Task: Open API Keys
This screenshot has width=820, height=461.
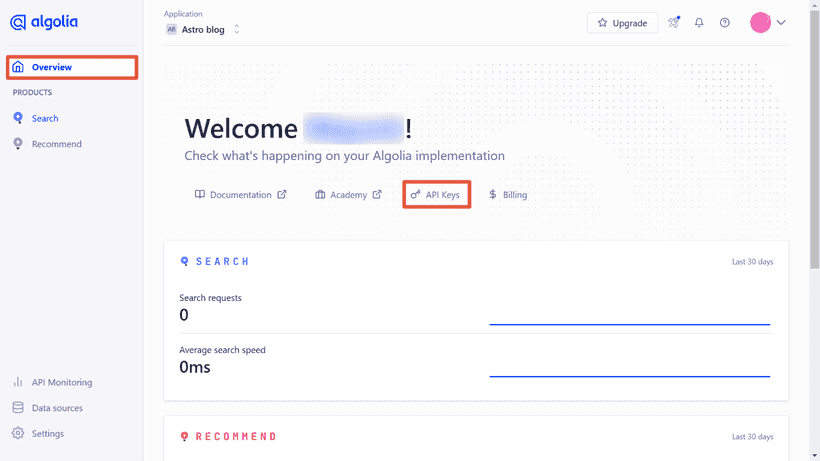Action: [x=437, y=195]
